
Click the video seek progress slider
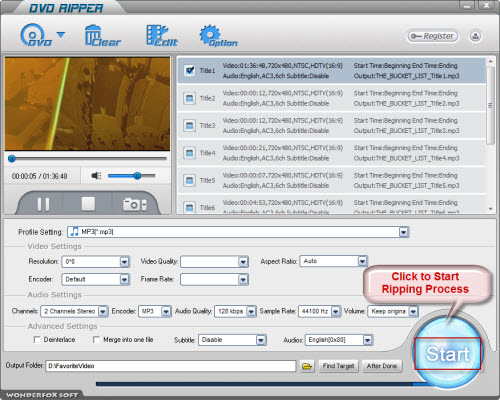tap(87, 158)
